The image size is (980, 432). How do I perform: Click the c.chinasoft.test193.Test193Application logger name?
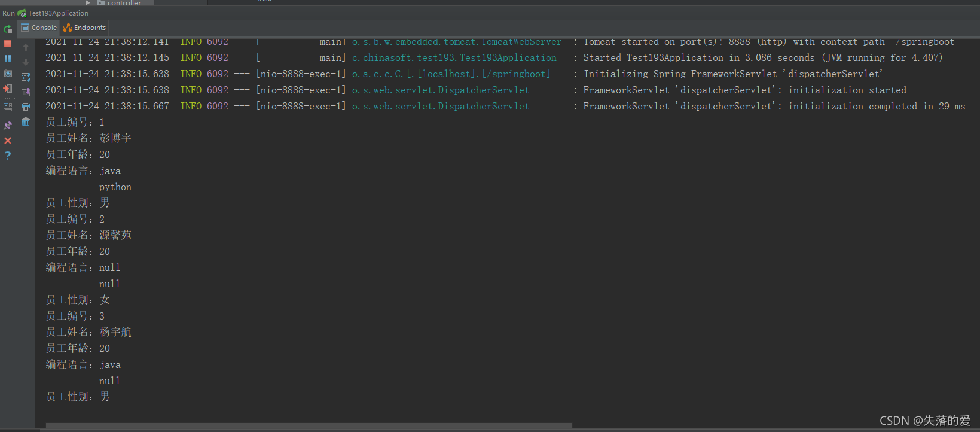[454, 57]
